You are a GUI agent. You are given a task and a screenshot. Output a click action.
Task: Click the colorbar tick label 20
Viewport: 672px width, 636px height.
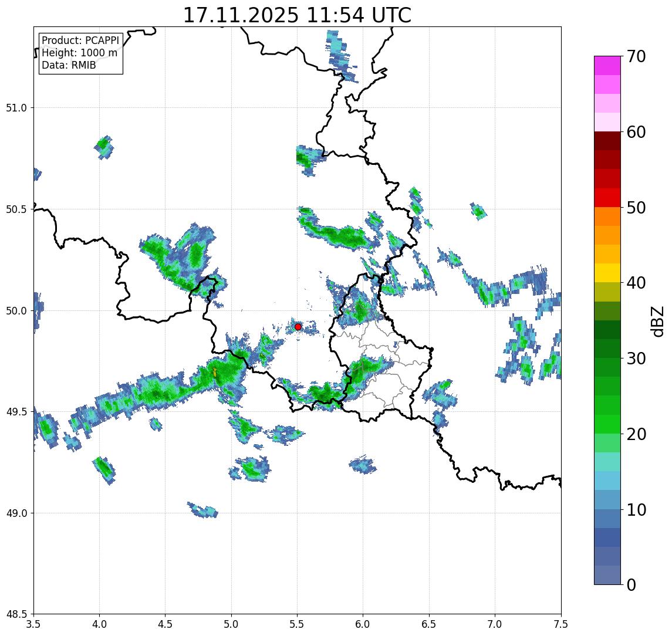pos(636,434)
